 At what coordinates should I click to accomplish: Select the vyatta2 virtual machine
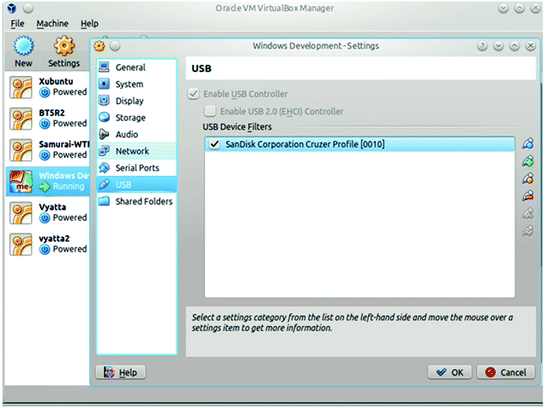[x=48, y=244]
